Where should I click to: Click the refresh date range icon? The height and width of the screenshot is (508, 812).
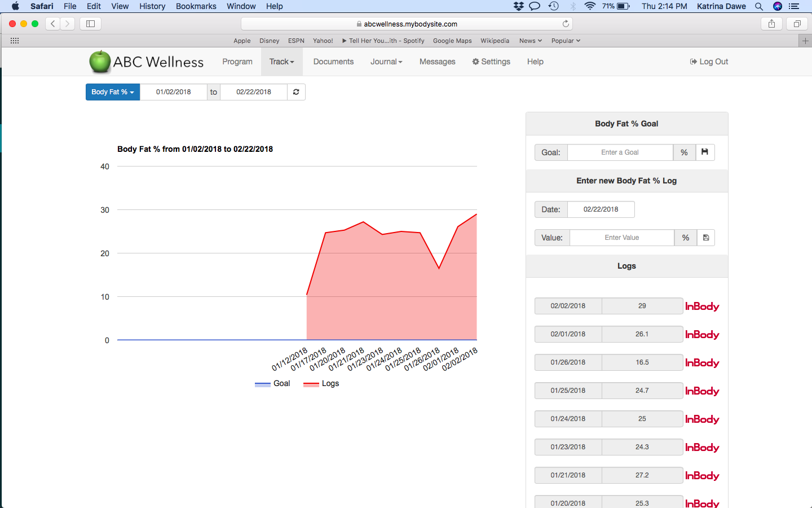click(x=296, y=92)
